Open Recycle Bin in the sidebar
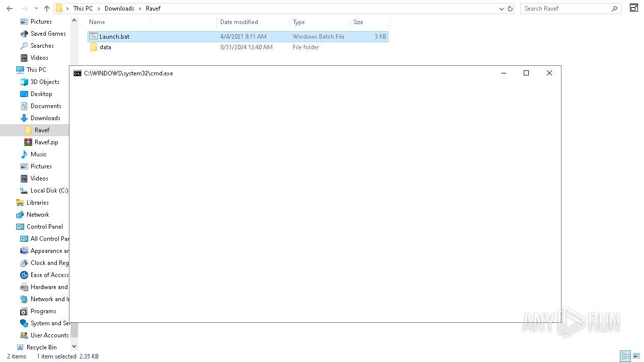This screenshot has width=644, height=362. click(x=41, y=347)
